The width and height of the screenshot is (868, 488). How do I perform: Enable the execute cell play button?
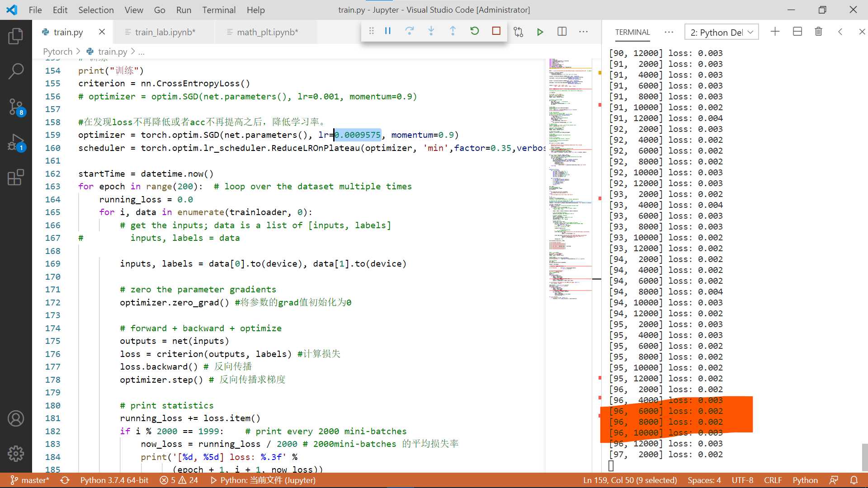(540, 31)
